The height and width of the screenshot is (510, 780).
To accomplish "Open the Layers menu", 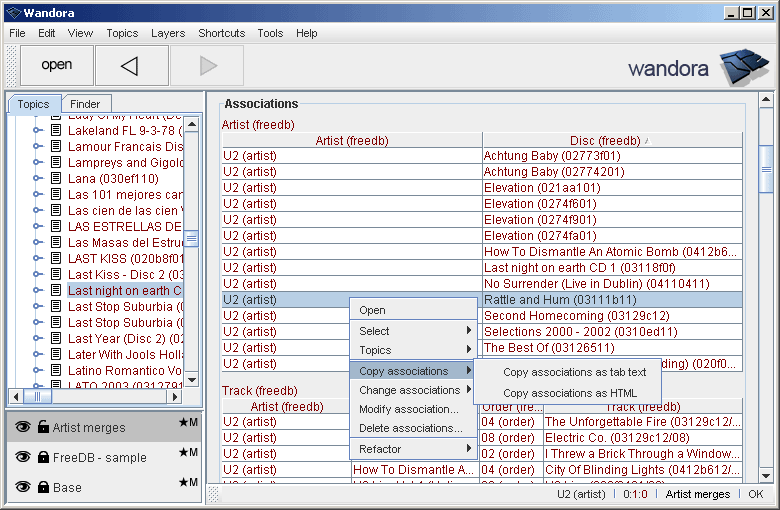I will [168, 33].
